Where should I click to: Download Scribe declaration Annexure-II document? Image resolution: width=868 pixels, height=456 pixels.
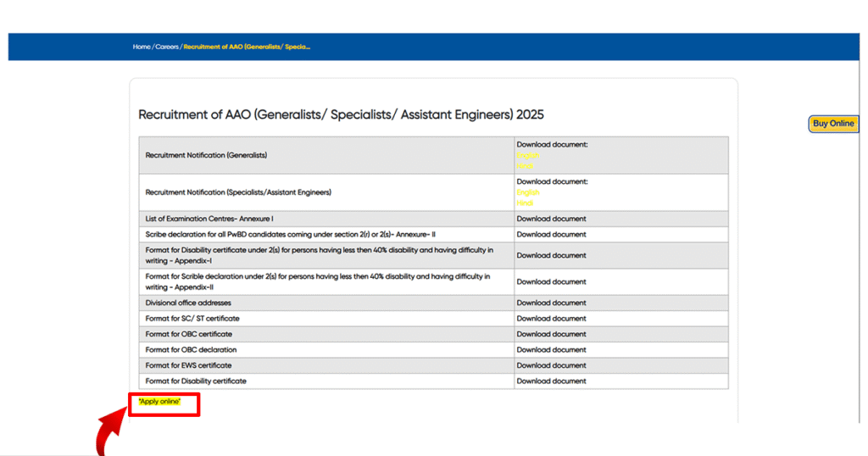(551, 235)
